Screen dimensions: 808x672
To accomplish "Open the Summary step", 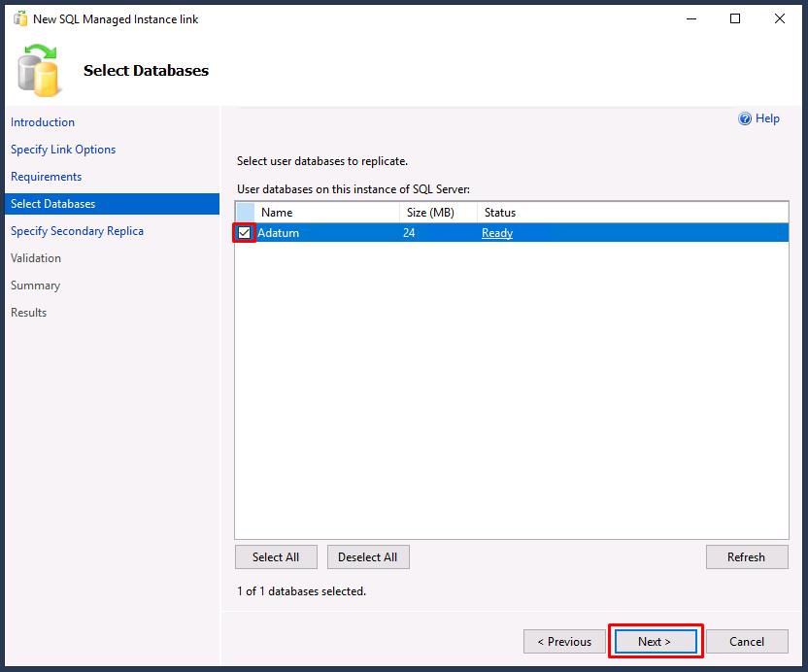I will [x=36, y=286].
